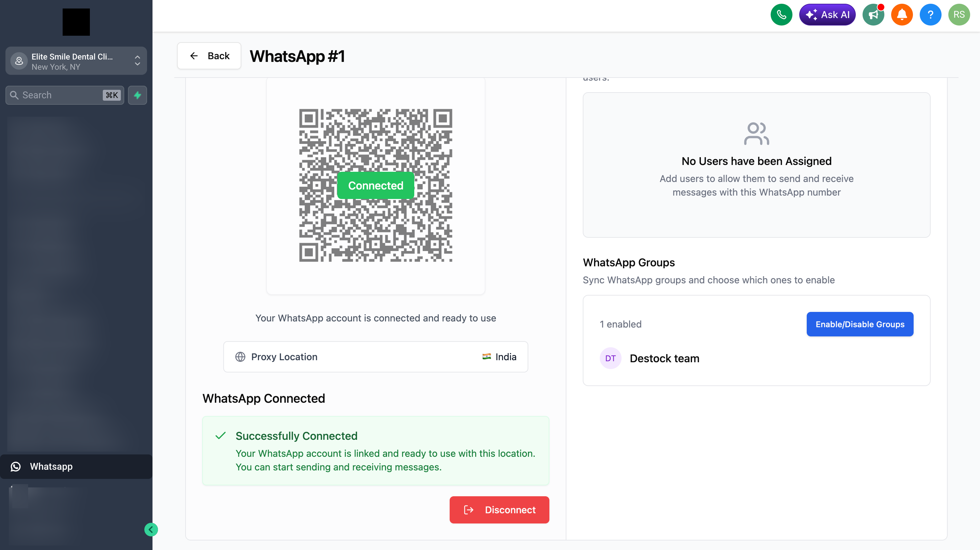Click the green lightning bolt quick actions icon
The image size is (980, 550).
[x=137, y=95]
